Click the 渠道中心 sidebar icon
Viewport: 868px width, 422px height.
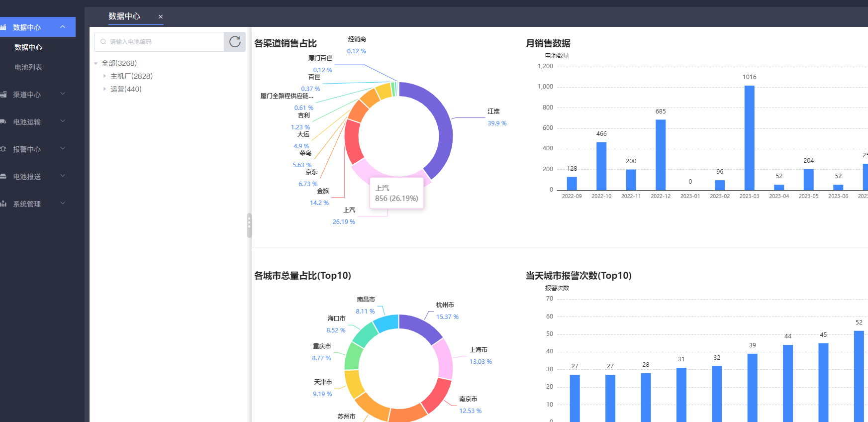coord(3,95)
